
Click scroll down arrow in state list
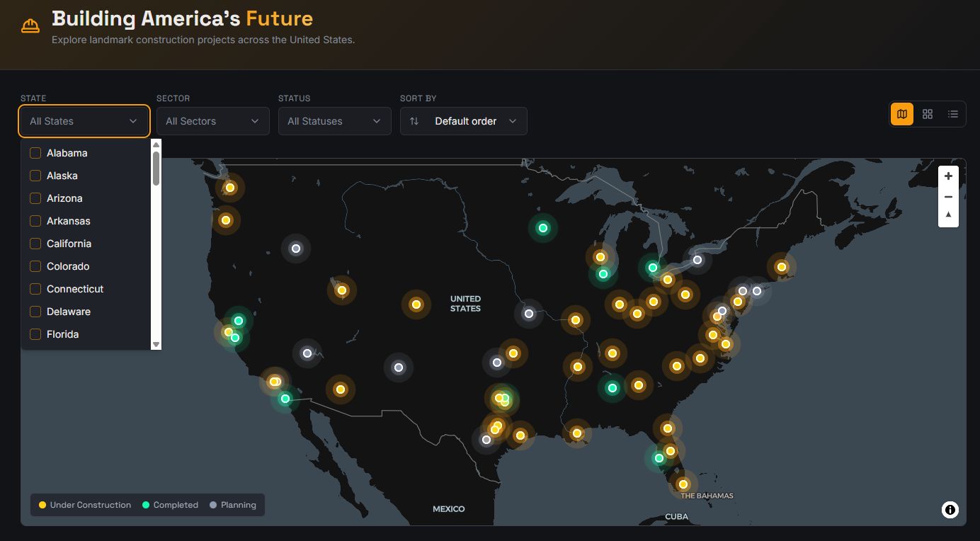(156, 344)
